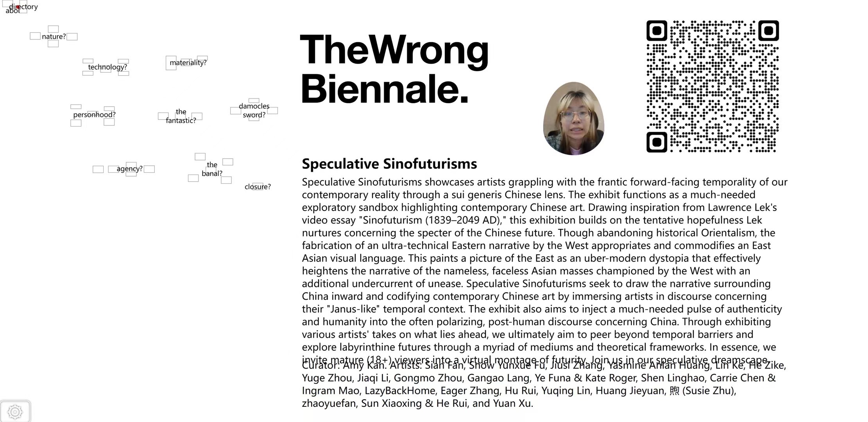This screenshot has height=422, width=868.
Task: Select the speaker webcam thumbnail
Action: point(573,118)
